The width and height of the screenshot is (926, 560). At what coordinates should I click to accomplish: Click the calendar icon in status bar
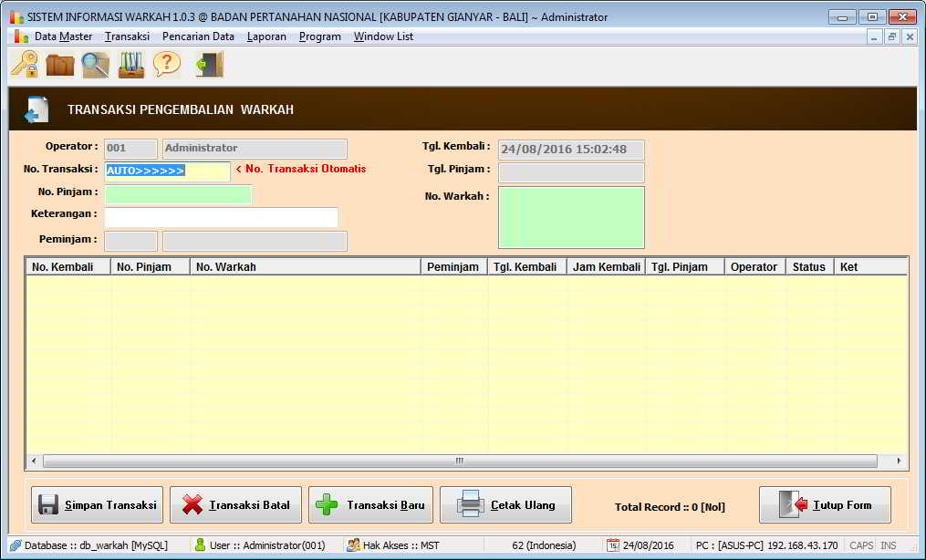tap(613, 545)
